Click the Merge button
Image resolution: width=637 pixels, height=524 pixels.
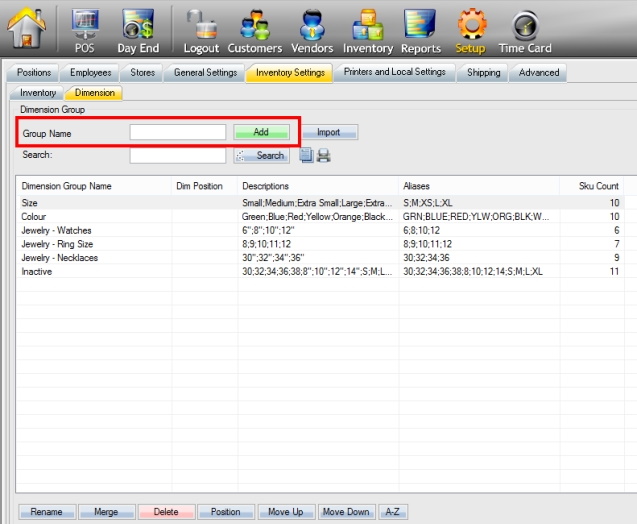click(106, 512)
